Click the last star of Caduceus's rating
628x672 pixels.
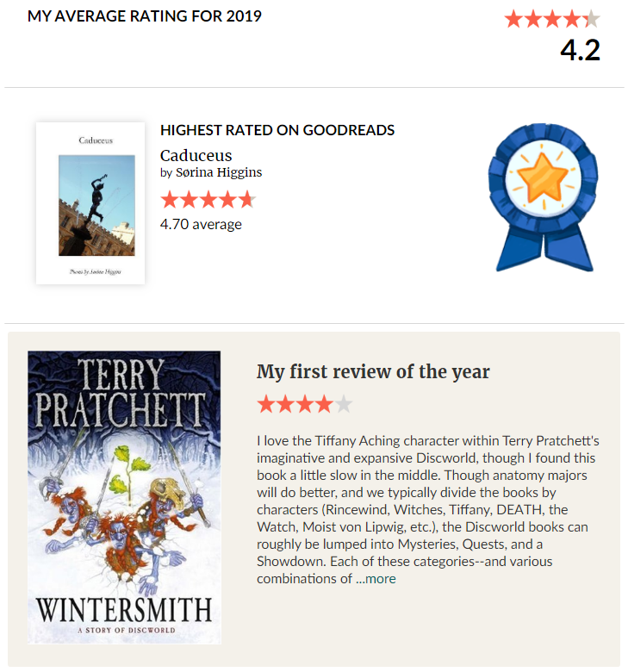pyautogui.click(x=246, y=200)
